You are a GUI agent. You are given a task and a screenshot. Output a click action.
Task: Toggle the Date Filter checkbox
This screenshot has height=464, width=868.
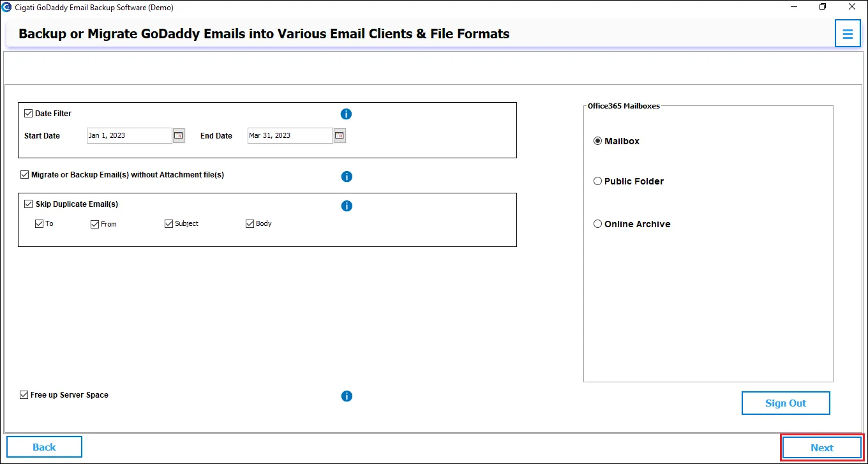[x=28, y=114]
